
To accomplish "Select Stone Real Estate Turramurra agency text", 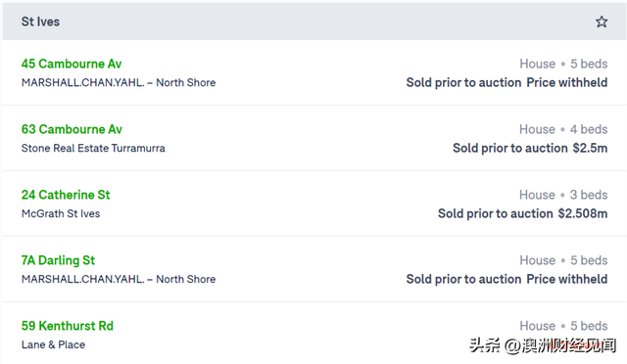I will pos(93,148).
